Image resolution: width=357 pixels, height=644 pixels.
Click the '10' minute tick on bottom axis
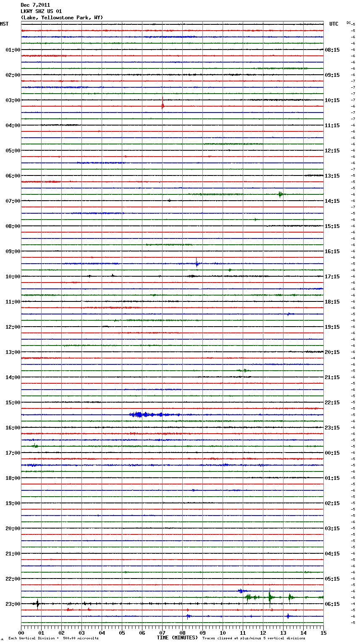coord(223,633)
